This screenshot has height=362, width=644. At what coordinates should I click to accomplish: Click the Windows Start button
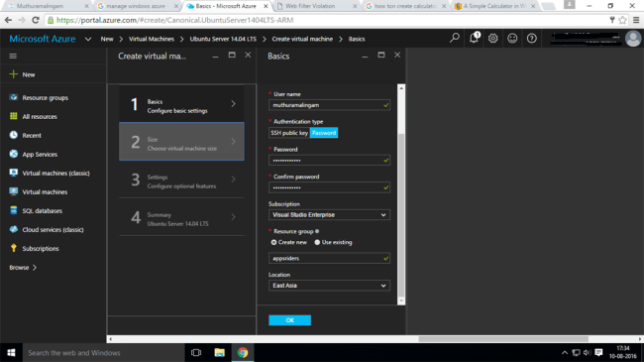tap(11, 352)
